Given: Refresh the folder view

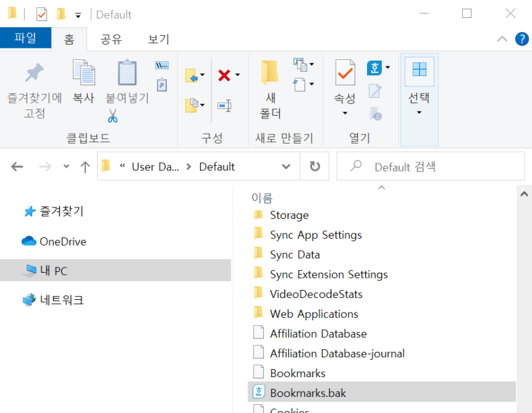Looking at the screenshot, I should [315, 167].
